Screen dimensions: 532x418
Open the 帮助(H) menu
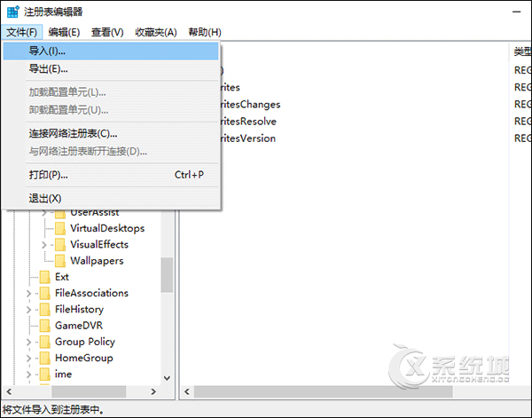(x=205, y=32)
